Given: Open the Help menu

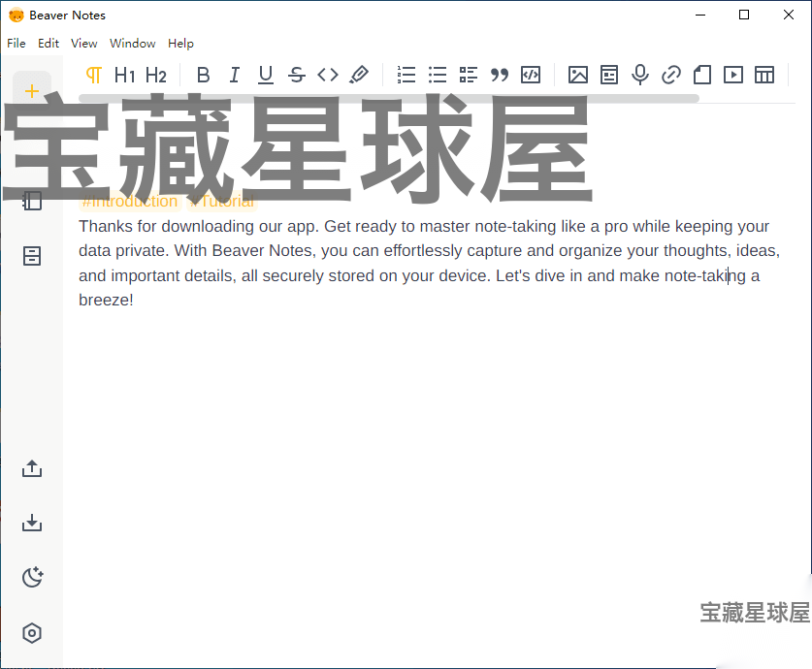Looking at the screenshot, I should pyautogui.click(x=180, y=43).
